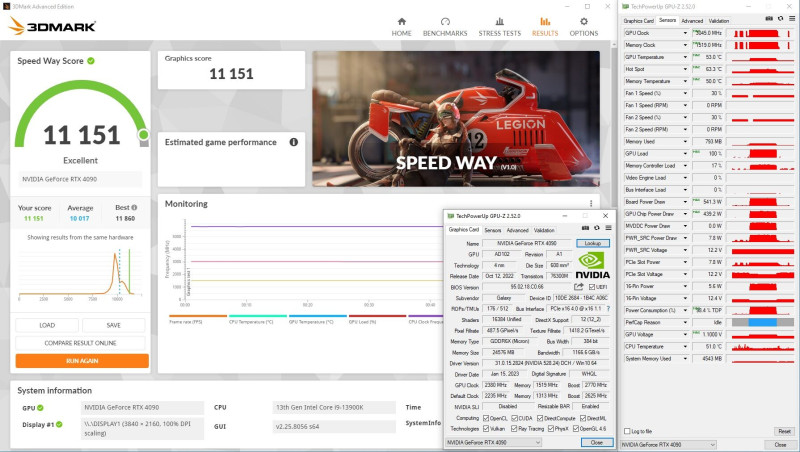
Task: Toggle the CUDA checkbox
Action: click(x=514, y=418)
